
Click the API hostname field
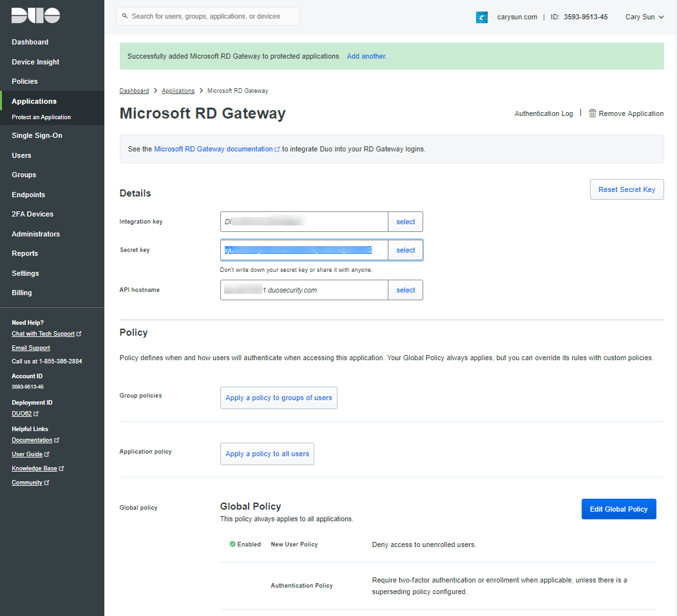(x=305, y=291)
